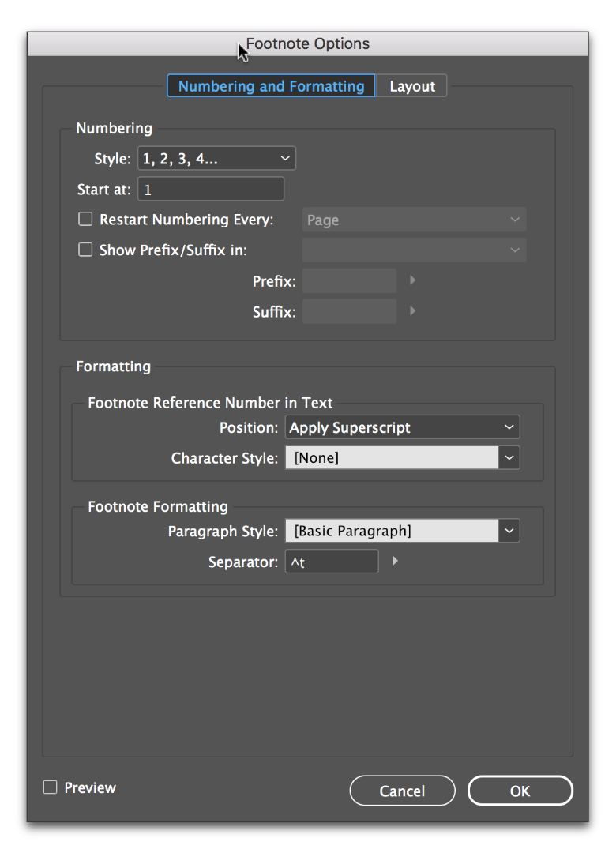This screenshot has width=616, height=853.
Task: Click the Suffix input field
Action: (x=349, y=310)
